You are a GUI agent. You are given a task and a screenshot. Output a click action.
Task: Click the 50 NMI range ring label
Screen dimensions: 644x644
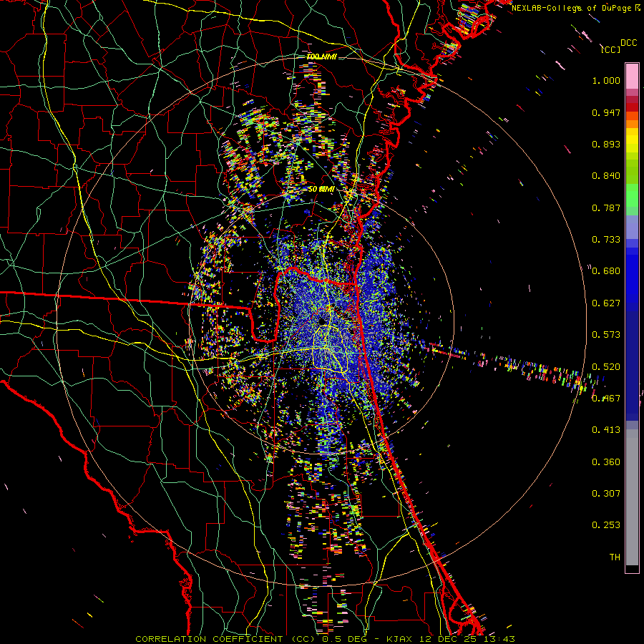point(321,190)
